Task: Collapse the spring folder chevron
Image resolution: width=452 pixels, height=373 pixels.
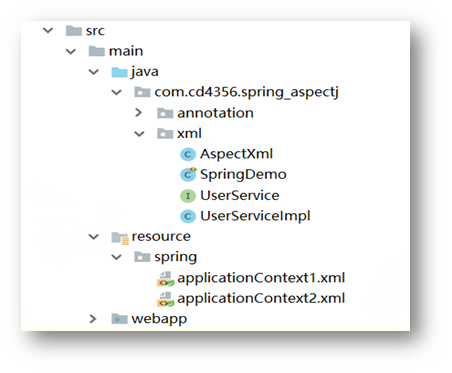Action: [116, 257]
